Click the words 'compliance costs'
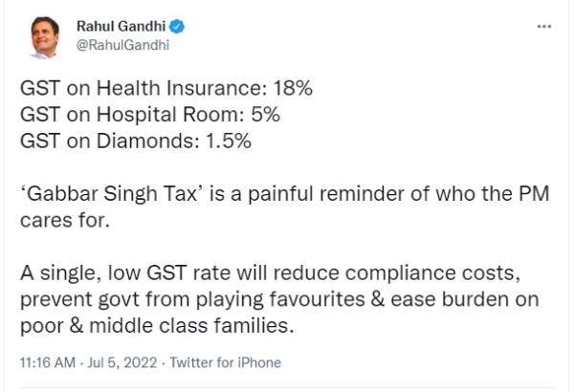This screenshot has width=574, height=392. click(x=430, y=273)
